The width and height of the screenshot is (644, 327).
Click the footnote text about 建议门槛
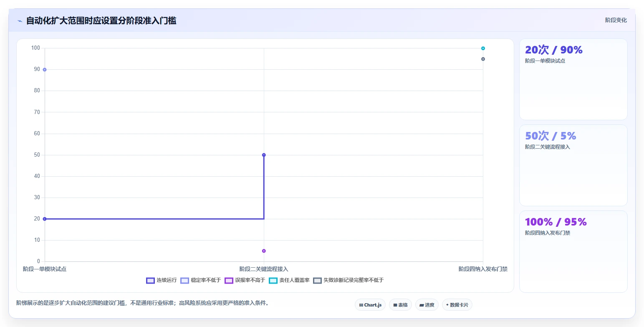(142, 303)
